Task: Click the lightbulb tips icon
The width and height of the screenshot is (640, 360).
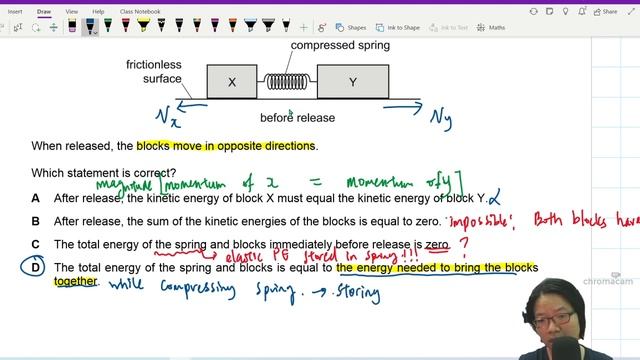Action: [x=565, y=11]
